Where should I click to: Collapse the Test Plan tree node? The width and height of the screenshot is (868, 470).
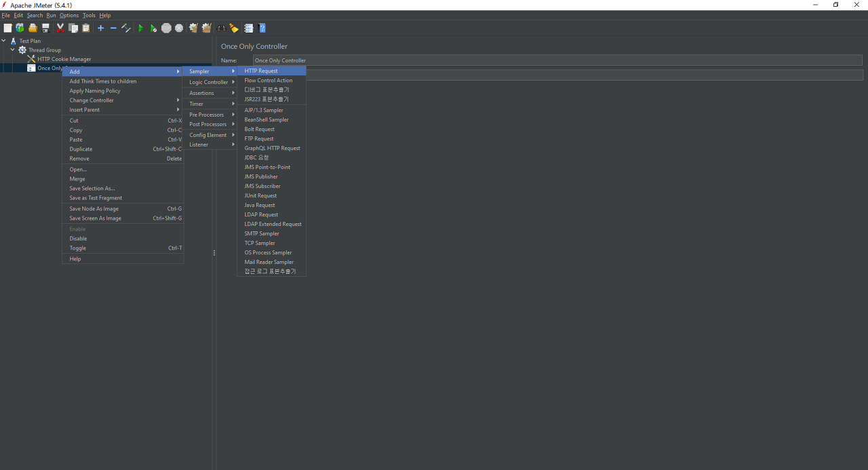pyautogui.click(x=3, y=41)
